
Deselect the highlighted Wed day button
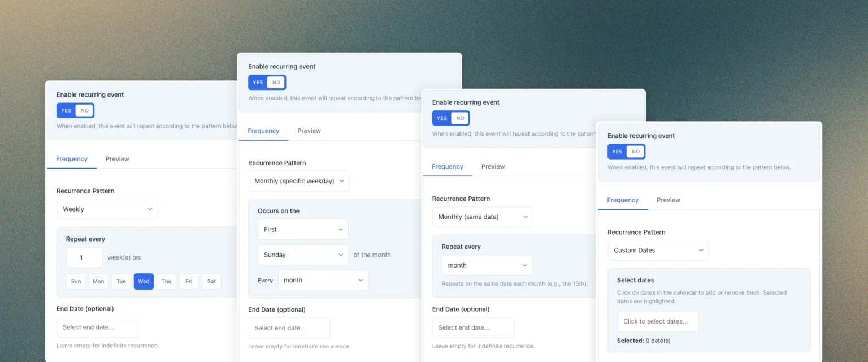pyautogui.click(x=144, y=282)
